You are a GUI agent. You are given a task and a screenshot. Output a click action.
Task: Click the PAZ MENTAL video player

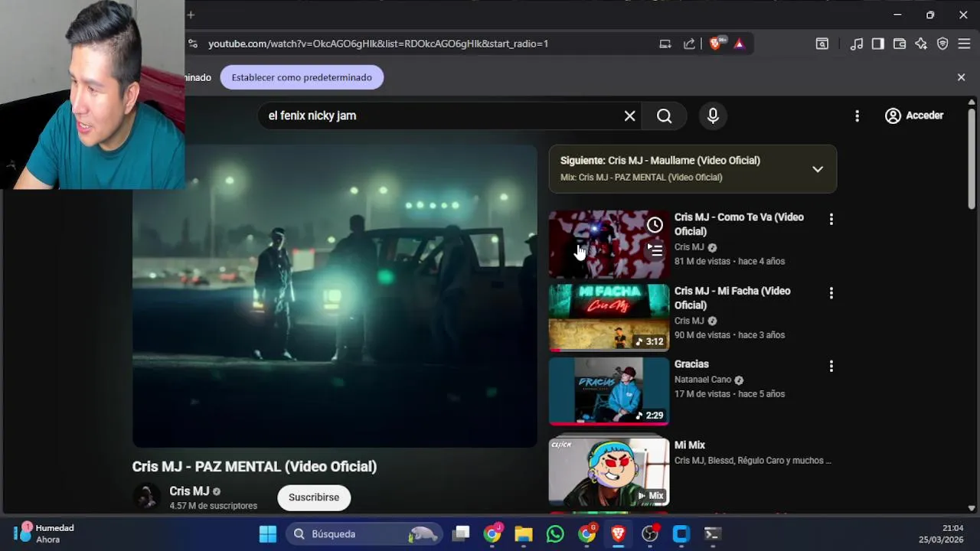pyautogui.click(x=335, y=296)
